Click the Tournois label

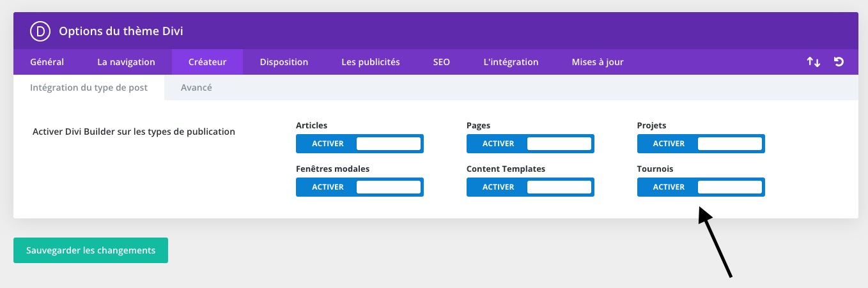(655, 169)
